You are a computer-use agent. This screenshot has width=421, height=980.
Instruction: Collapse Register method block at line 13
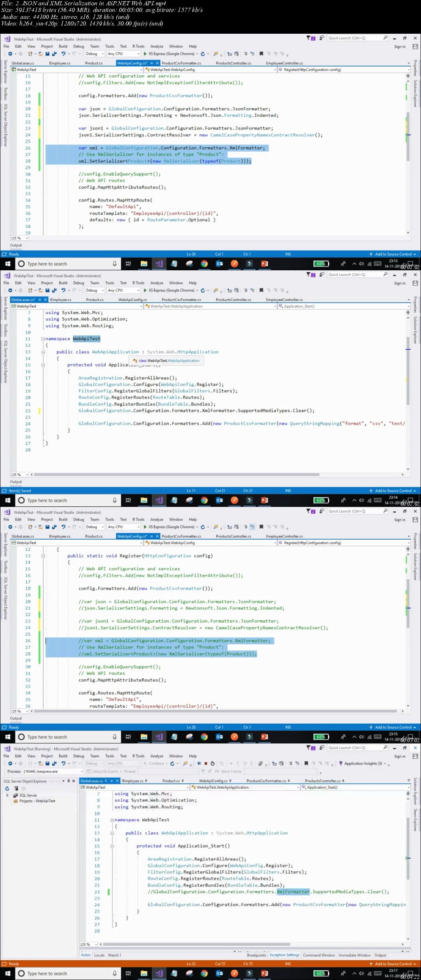tap(43, 556)
